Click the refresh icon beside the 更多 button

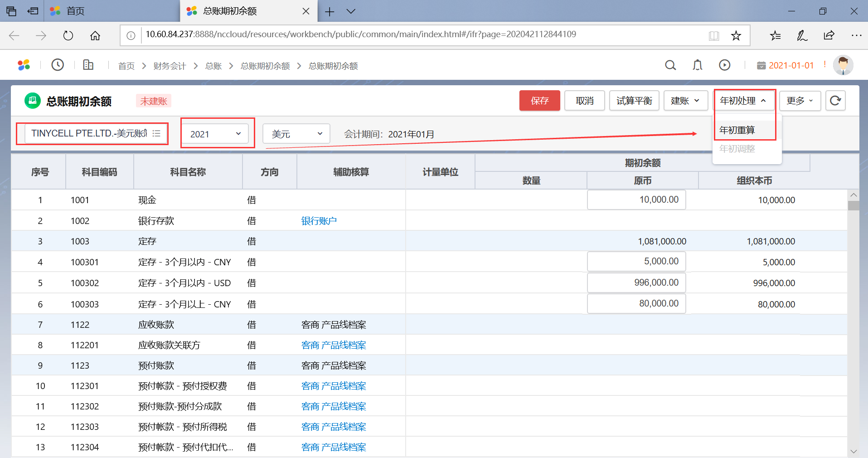[835, 101]
